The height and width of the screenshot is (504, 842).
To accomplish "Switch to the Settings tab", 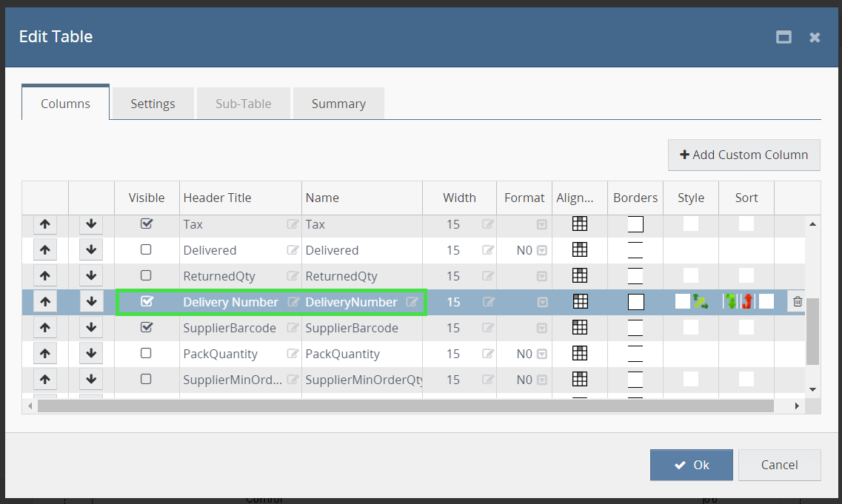I will point(153,104).
